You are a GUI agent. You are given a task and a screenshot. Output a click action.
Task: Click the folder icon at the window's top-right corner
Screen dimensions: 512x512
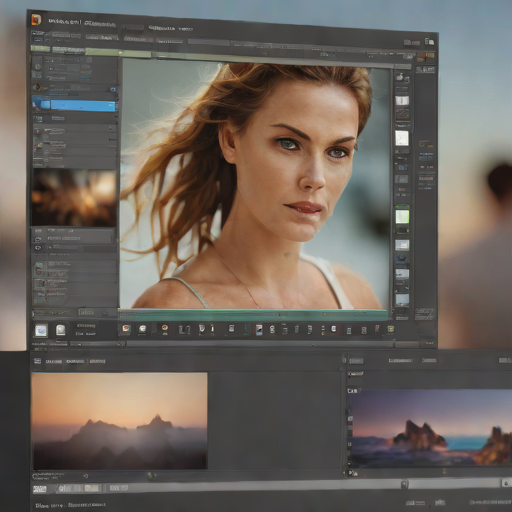click(x=429, y=42)
